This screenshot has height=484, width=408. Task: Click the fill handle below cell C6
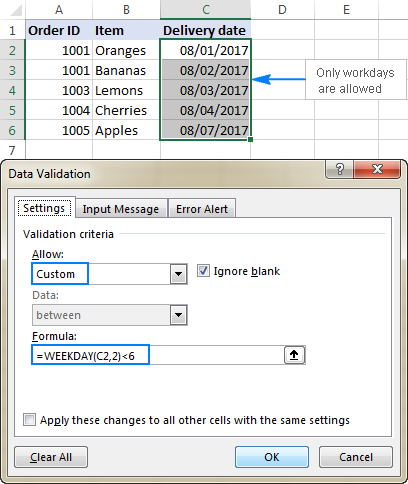coord(250,140)
